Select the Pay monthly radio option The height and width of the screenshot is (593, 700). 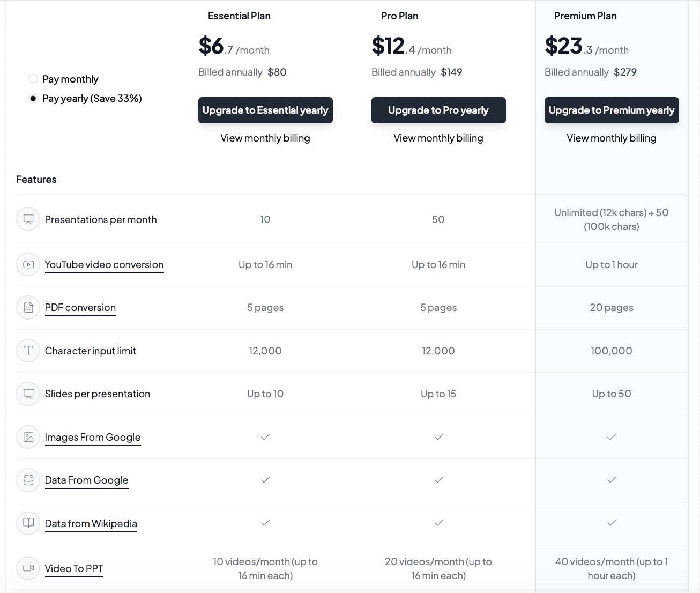coord(33,79)
